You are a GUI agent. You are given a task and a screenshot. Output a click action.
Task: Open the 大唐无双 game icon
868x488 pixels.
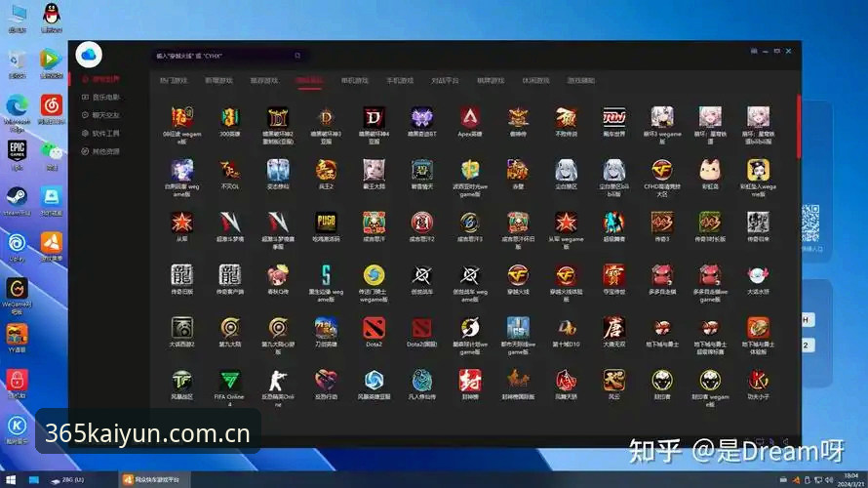(613, 328)
